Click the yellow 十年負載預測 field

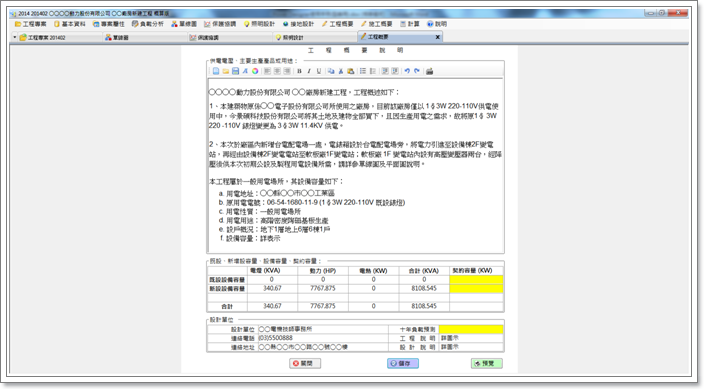tap(471, 329)
